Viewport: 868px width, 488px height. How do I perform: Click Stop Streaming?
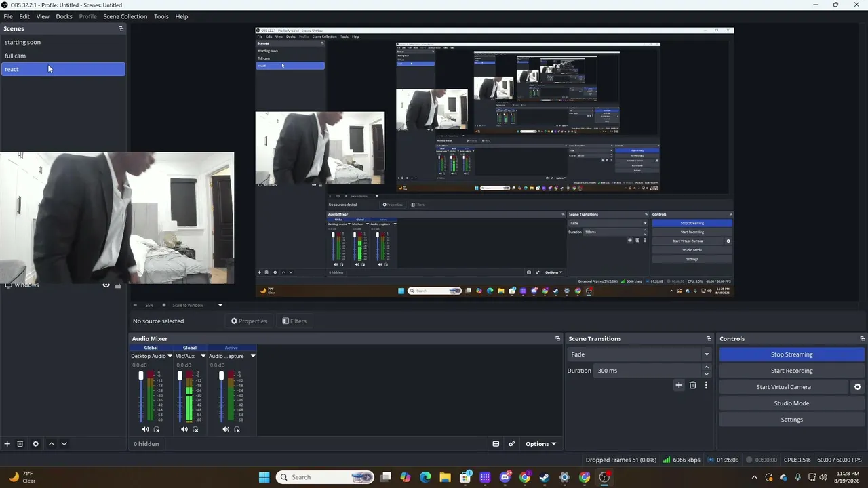point(791,354)
